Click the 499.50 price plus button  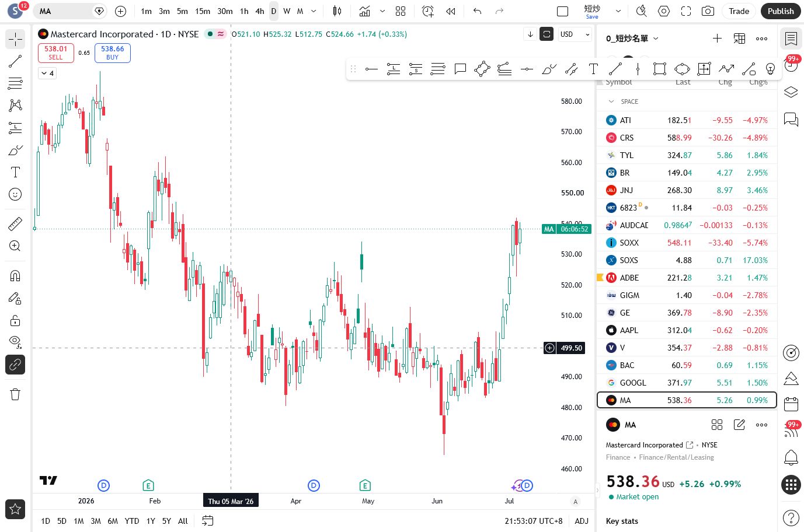(x=549, y=348)
